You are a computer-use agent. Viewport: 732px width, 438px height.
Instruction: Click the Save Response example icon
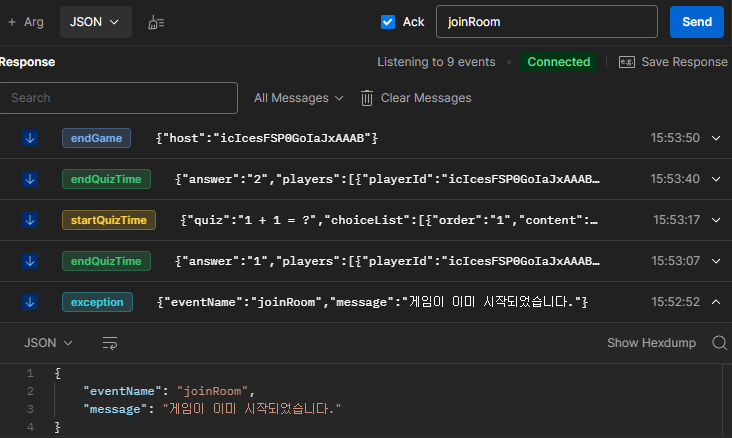click(626, 62)
